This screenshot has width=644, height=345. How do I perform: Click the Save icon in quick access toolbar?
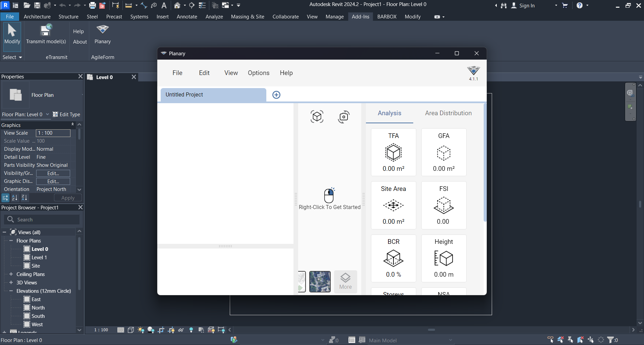point(37,5)
